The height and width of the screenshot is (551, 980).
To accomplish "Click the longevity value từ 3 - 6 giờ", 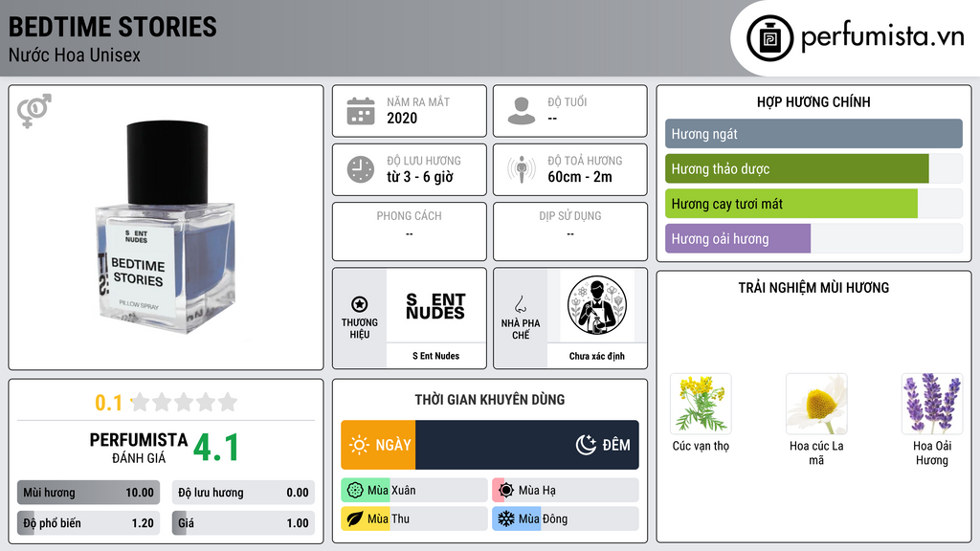I will [x=420, y=177].
